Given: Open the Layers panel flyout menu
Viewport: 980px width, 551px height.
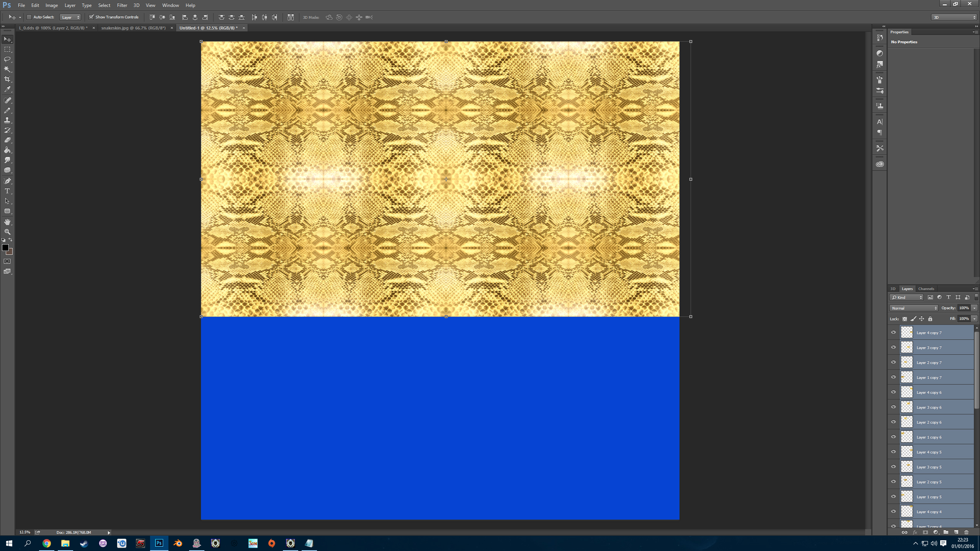Looking at the screenshot, I should [x=975, y=289].
